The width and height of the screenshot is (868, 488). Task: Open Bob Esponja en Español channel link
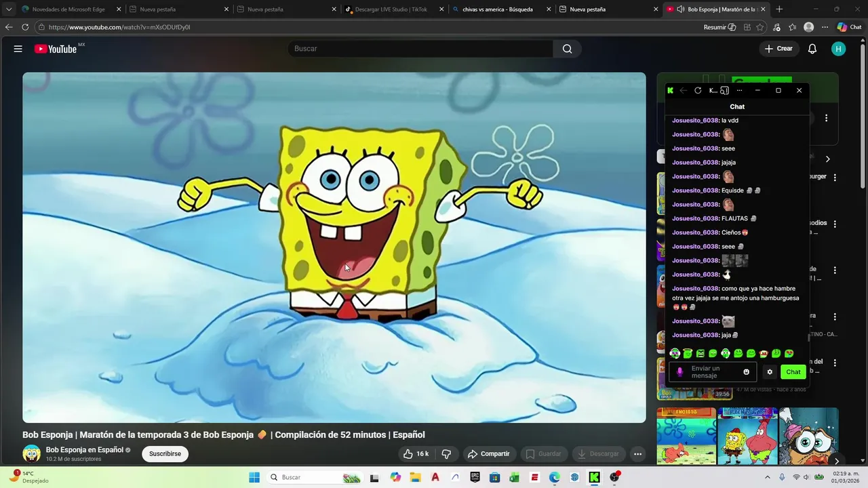point(85,450)
